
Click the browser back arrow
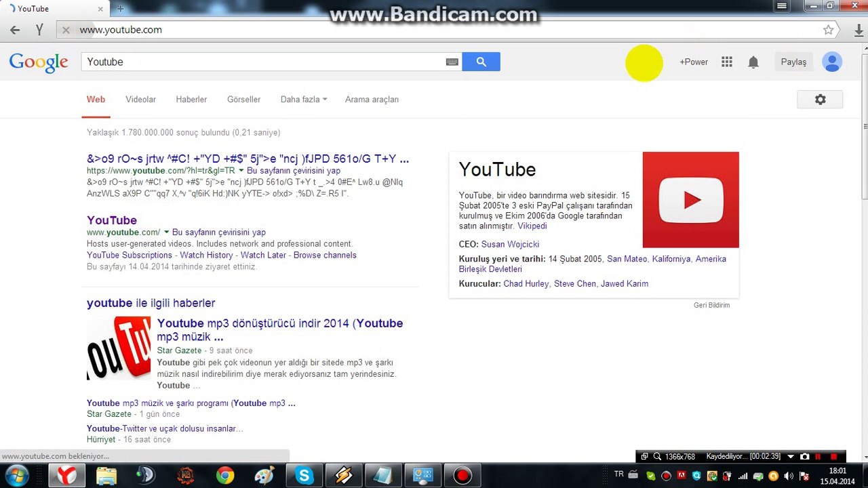15,30
